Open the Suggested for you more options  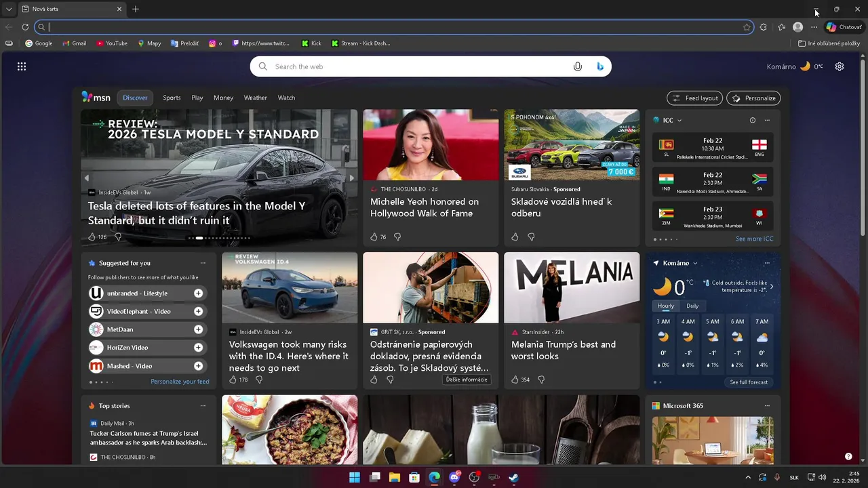pyautogui.click(x=203, y=263)
